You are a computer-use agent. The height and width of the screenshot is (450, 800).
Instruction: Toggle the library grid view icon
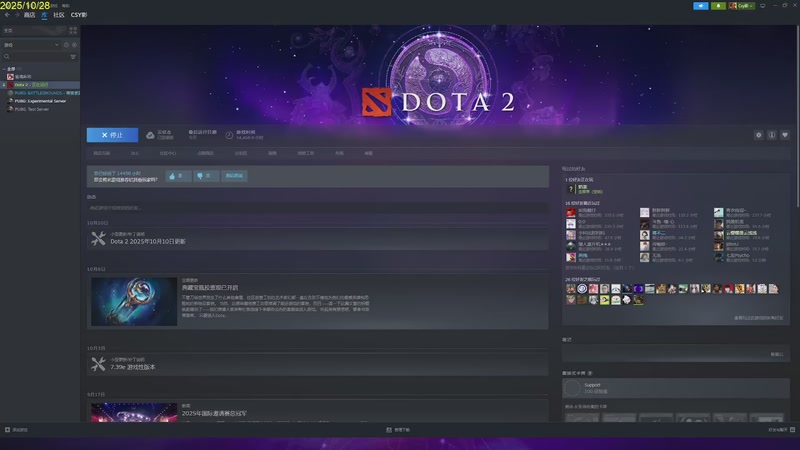[x=73, y=31]
